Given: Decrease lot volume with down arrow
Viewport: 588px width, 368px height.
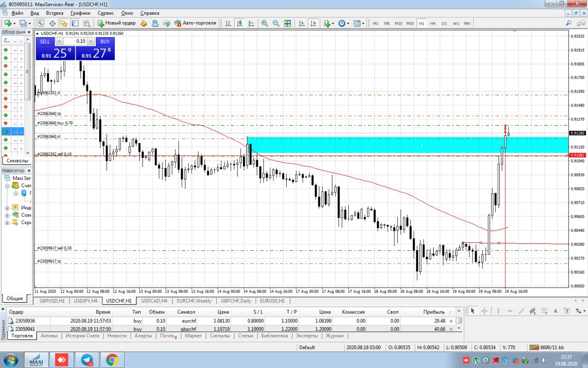Looking at the screenshot, I should coord(59,41).
